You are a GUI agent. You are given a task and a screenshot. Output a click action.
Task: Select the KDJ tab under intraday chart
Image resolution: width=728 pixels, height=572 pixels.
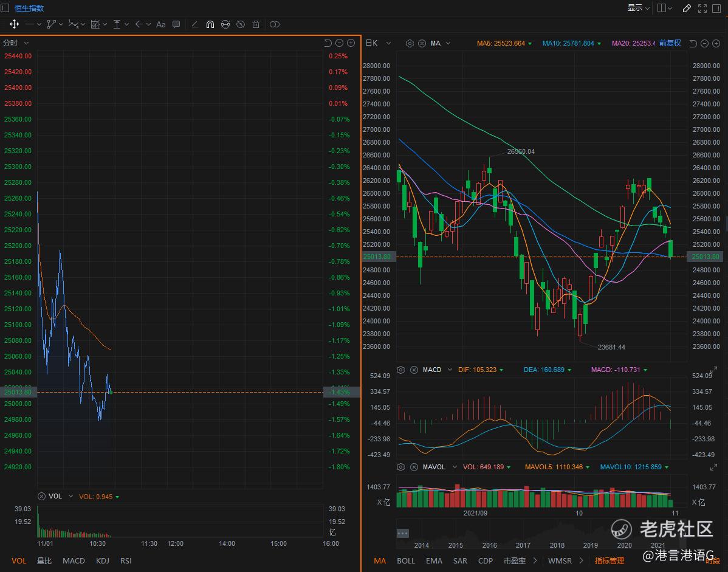[102, 560]
